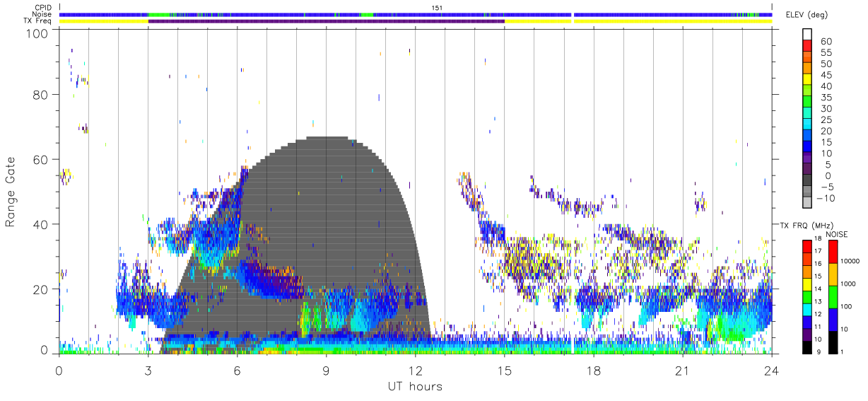The width and height of the screenshot is (868, 401).
Task: Click the x-axis tick label "21"
Action: pyautogui.click(x=682, y=371)
